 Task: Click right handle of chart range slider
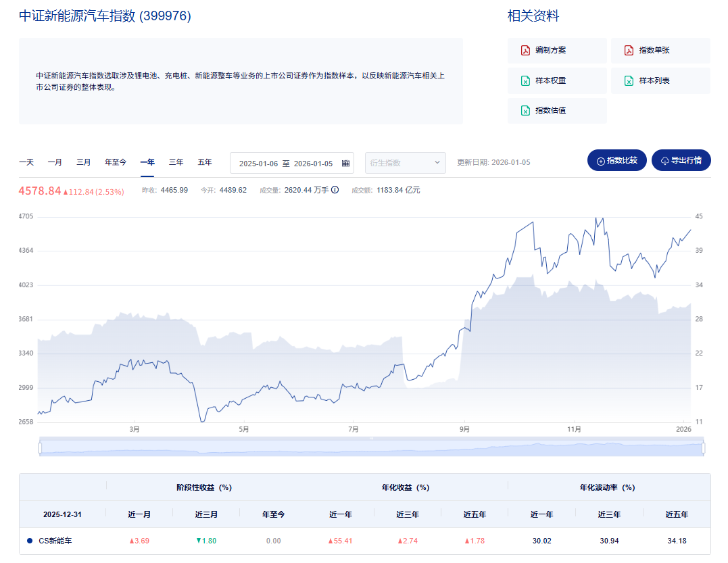pos(703,447)
